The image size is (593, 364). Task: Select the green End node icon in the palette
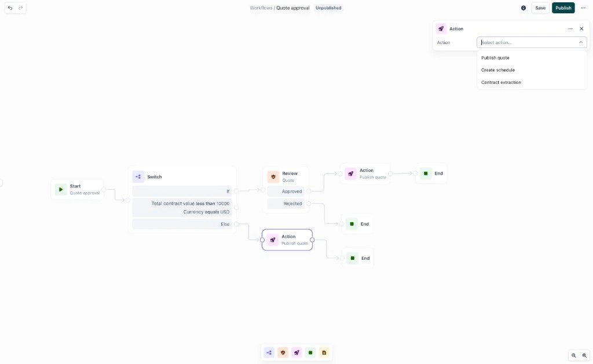pos(310,352)
